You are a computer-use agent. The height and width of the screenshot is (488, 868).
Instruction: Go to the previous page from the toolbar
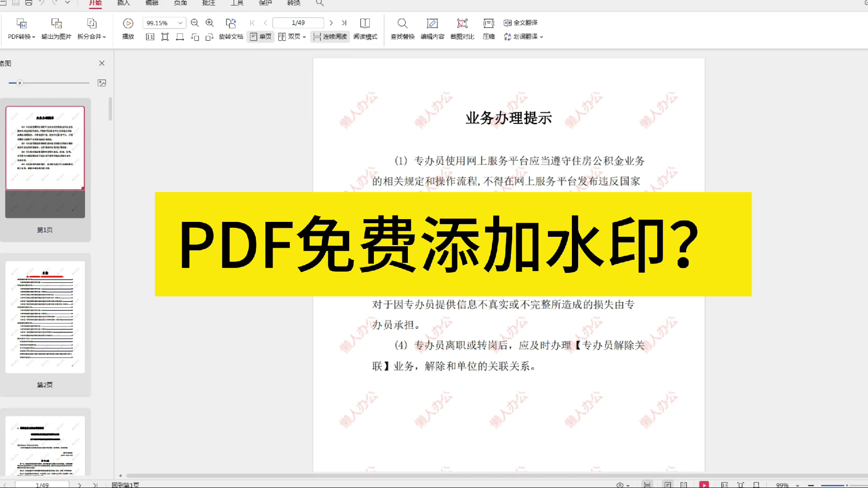pos(265,23)
